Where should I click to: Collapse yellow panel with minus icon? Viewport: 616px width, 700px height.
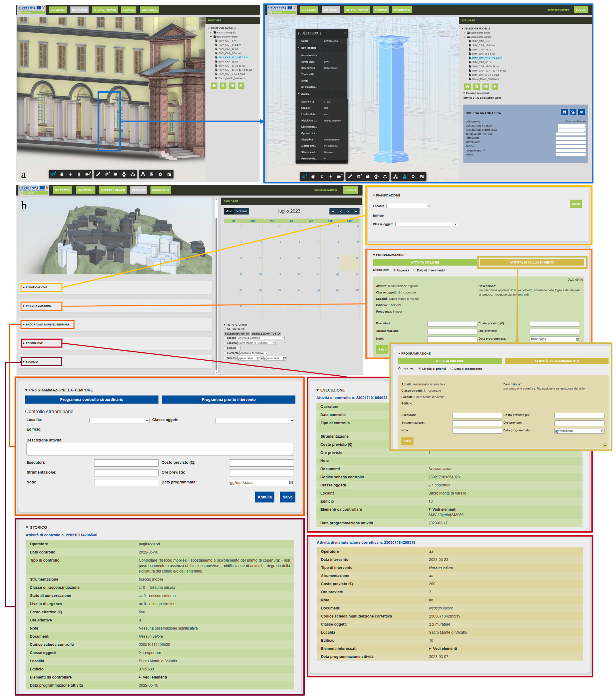605,445
